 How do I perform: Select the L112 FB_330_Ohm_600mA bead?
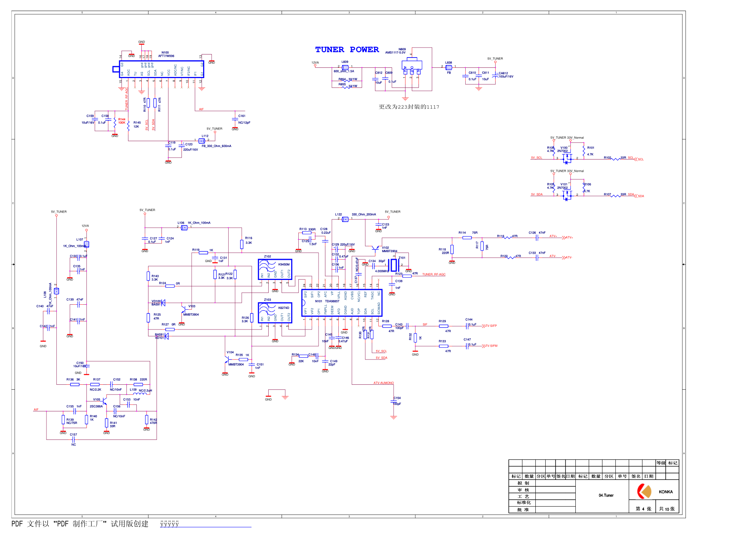pos(202,141)
